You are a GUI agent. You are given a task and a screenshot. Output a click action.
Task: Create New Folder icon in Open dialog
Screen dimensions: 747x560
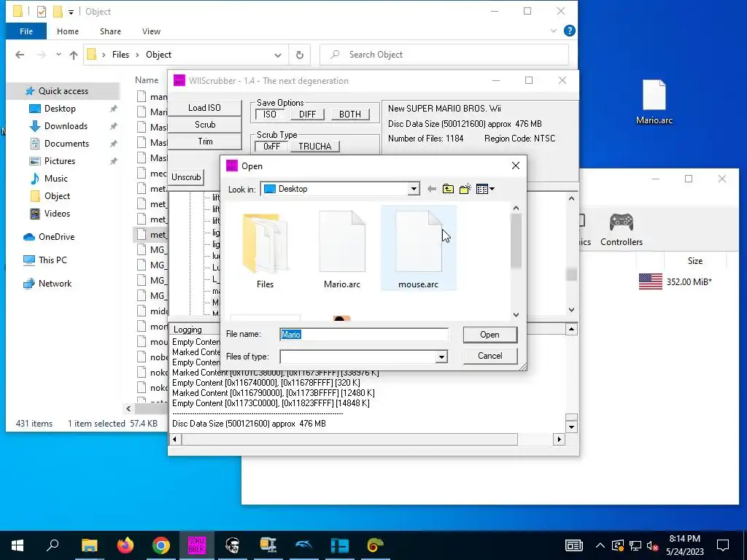(465, 189)
